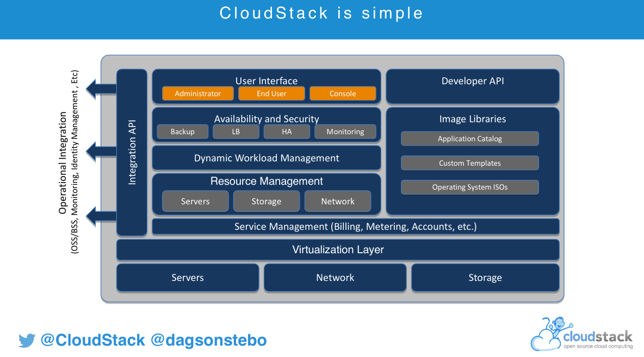Select the vertical Integration API block
The width and height of the screenshot is (644, 357).
132,152
